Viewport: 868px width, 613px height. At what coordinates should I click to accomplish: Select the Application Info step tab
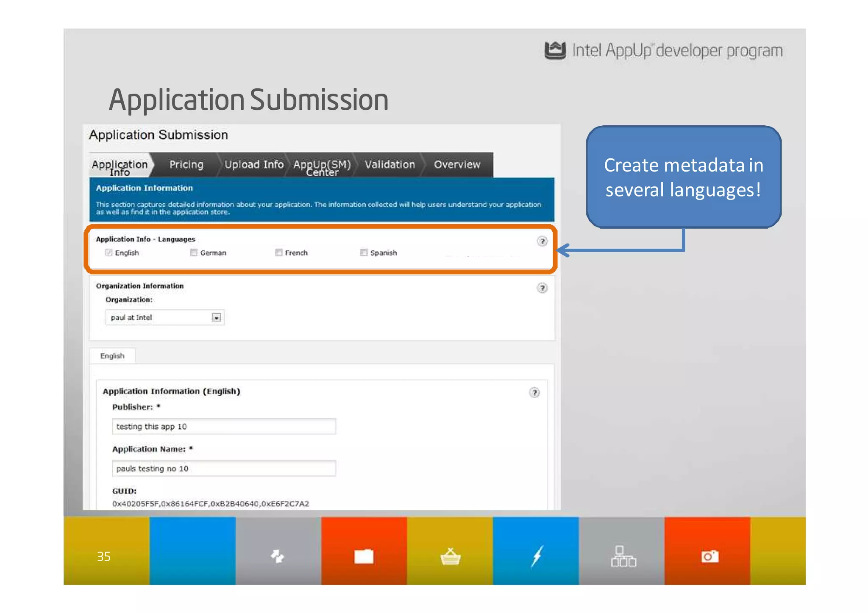(x=120, y=165)
